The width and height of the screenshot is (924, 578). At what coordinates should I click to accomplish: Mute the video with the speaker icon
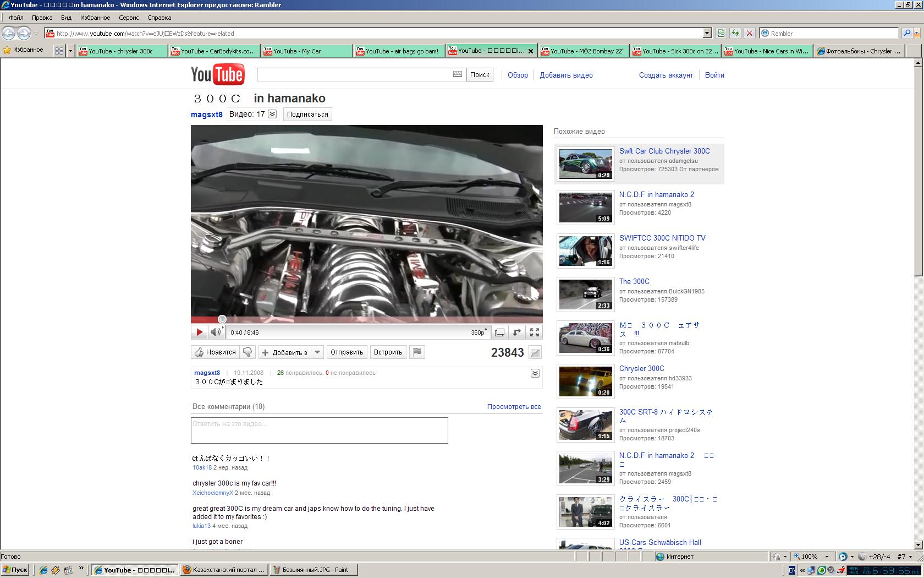tap(216, 332)
